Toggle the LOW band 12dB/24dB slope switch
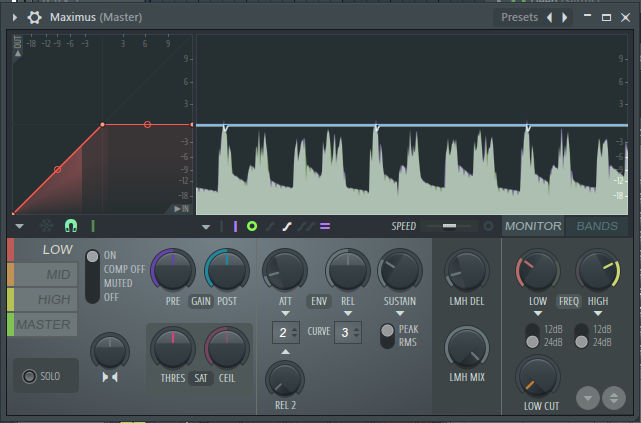The image size is (641, 423). click(x=532, y=336)
